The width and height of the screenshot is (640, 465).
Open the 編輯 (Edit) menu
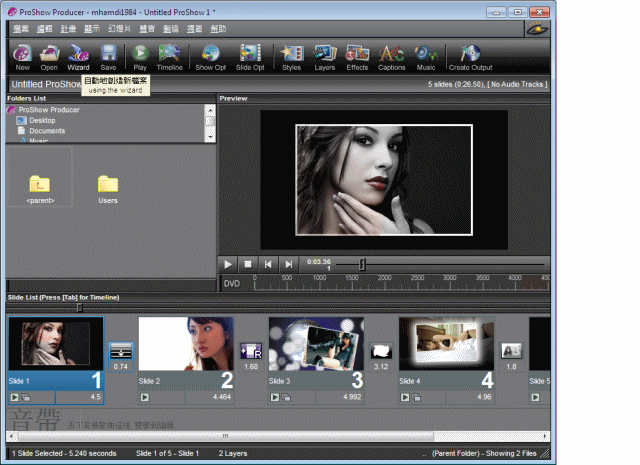(x=44, y=29)
